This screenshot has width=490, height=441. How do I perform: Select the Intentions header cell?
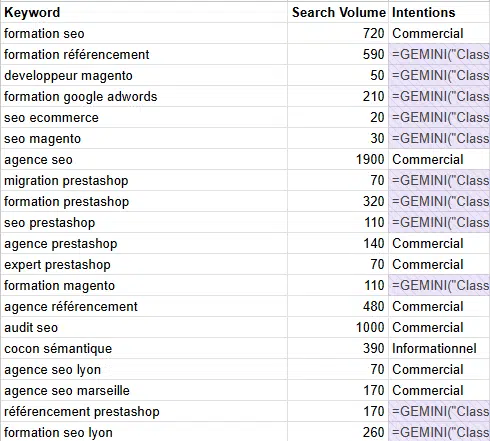click(439, 12)
